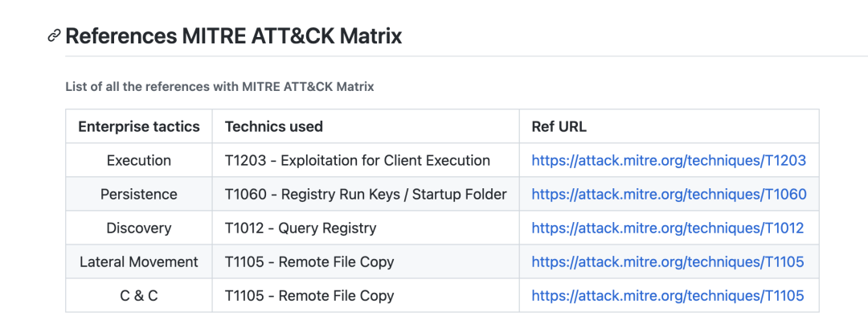The width and height of the screenshot is (868, 329).
Task: Click the heading "References MITRE ATT&CK Matrix"
Action: pyautogui.click(x=234, y=36)
